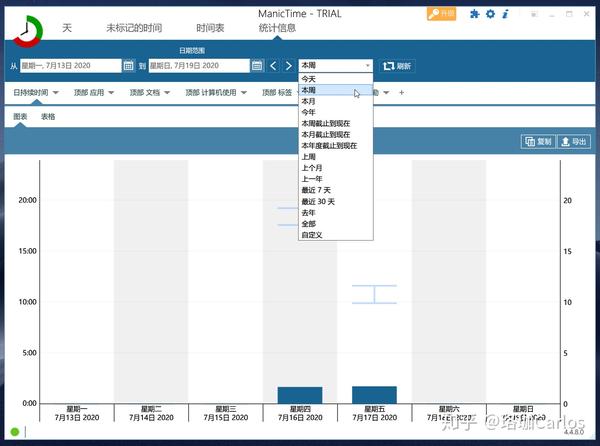Image resolution: width=600 pixels, height=446 pixels.
Task: Select 本周 in the range list
Action: pyautogui.click(x=336, y=90)
